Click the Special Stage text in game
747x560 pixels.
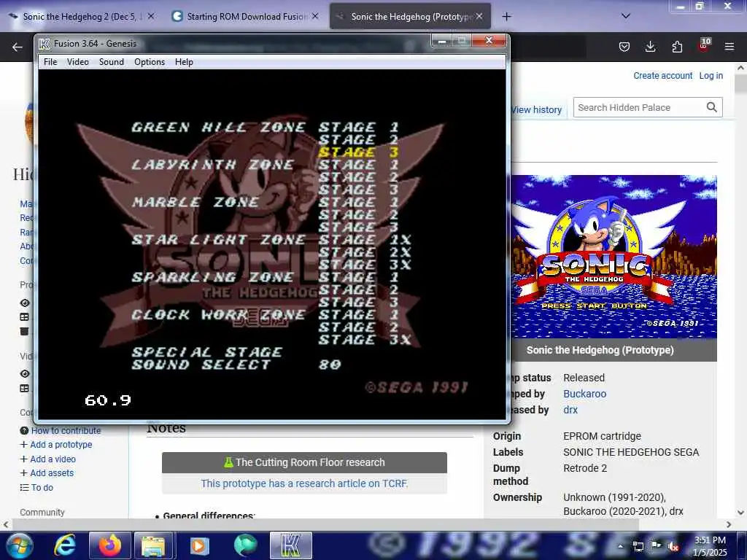pos(206,352)
